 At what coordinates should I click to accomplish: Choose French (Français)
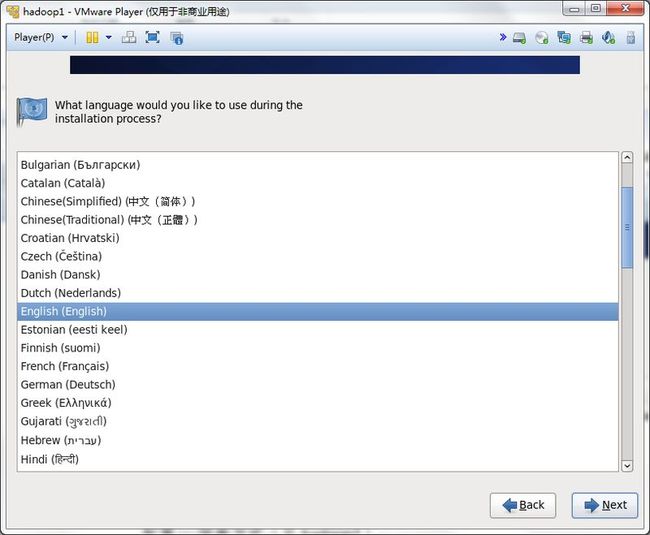[x=318, y=366]
